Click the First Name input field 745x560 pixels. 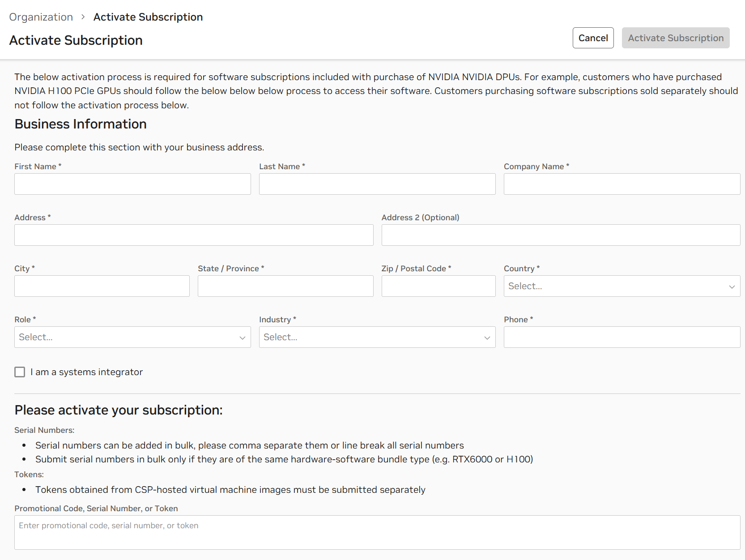click(132, 184)
